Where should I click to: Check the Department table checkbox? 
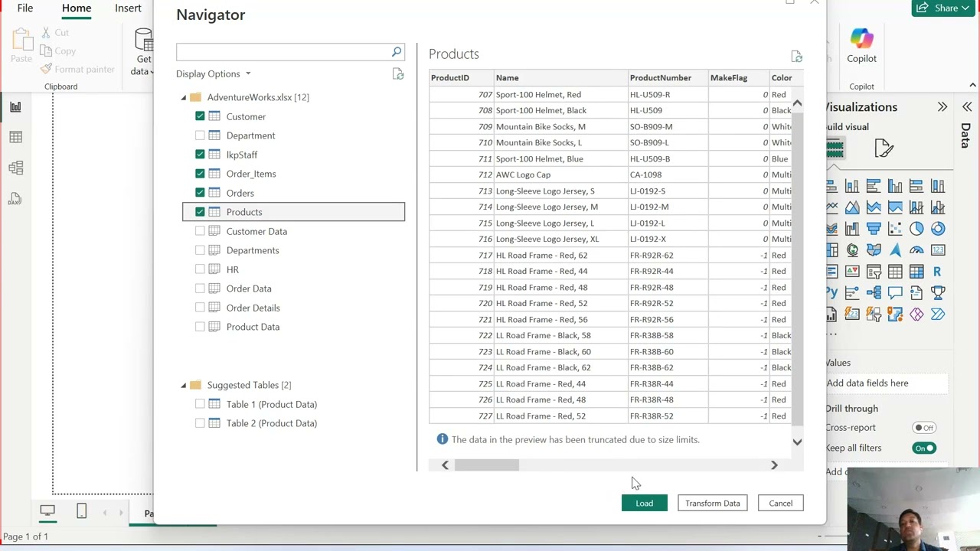click(200, 135)
